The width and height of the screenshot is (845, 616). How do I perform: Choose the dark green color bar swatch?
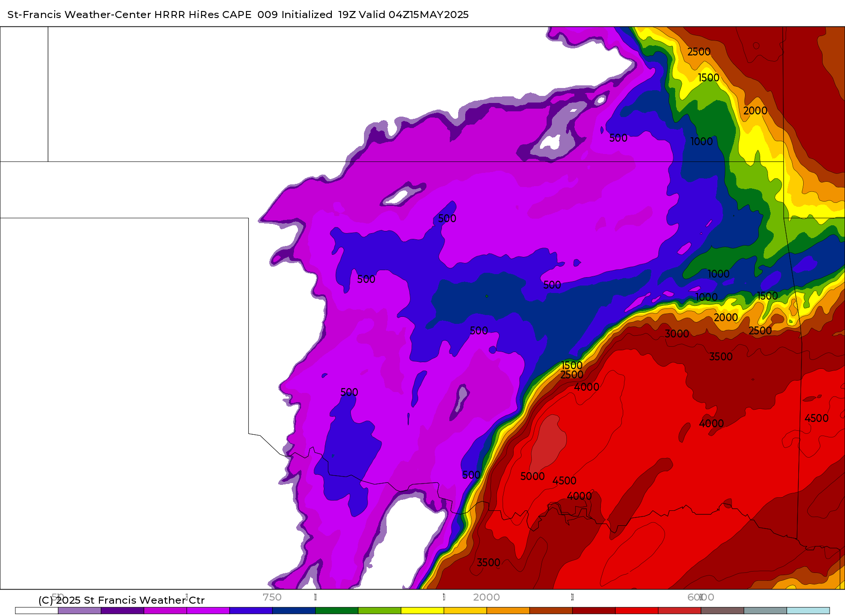click(x=337, y=611)
